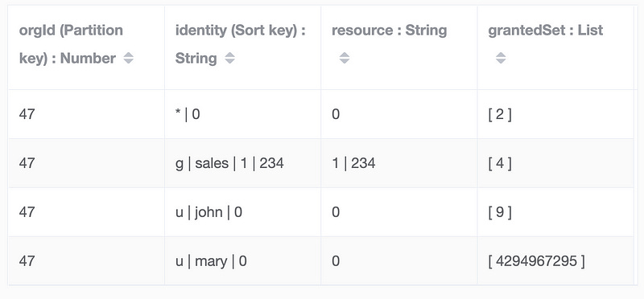Sort by resource String column
Screen dimensions: 644x299
(x=345, y=58)
